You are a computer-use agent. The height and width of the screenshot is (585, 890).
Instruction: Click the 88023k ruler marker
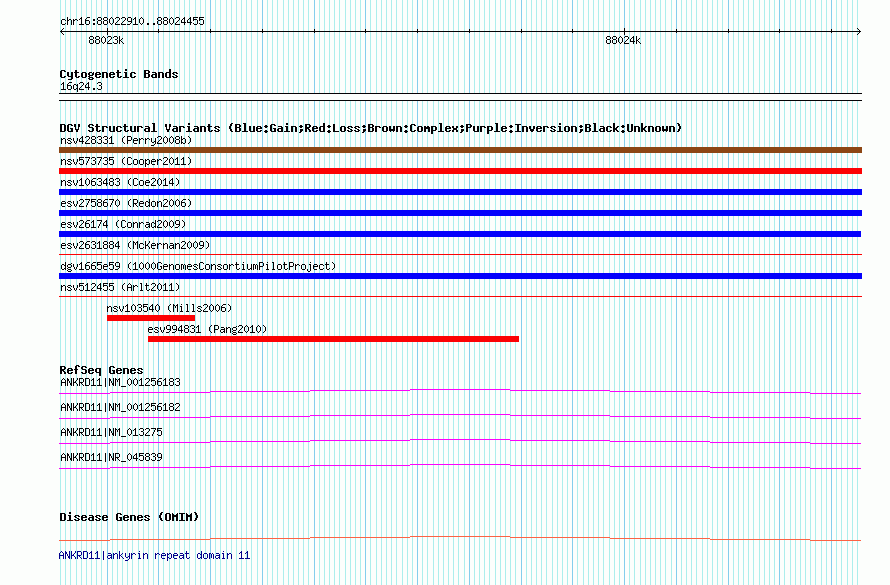tap(106, 40)
